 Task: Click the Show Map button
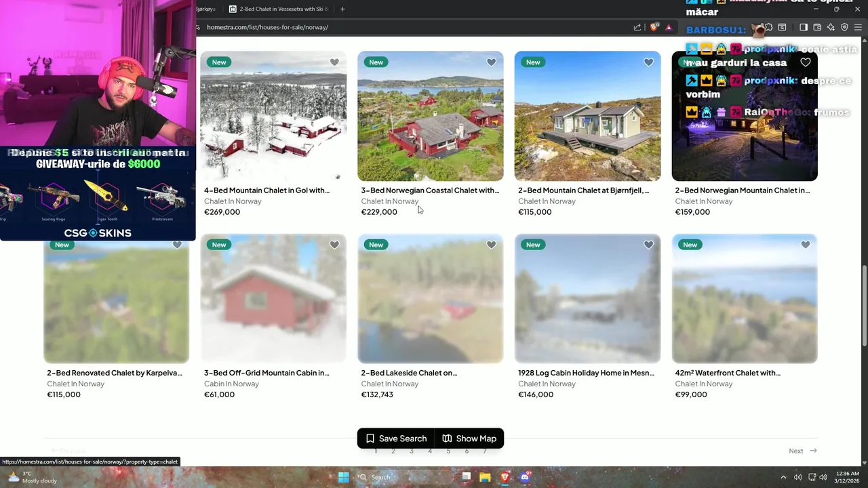[x=469, y=439]
